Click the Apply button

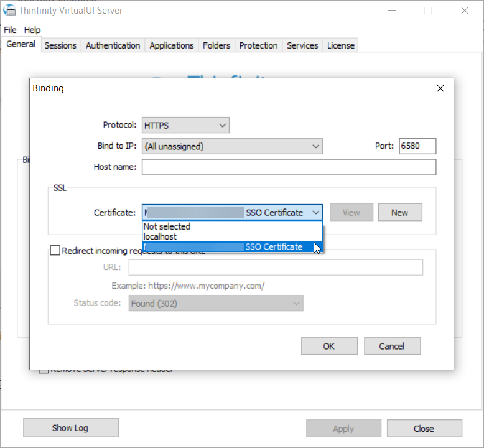343,429
